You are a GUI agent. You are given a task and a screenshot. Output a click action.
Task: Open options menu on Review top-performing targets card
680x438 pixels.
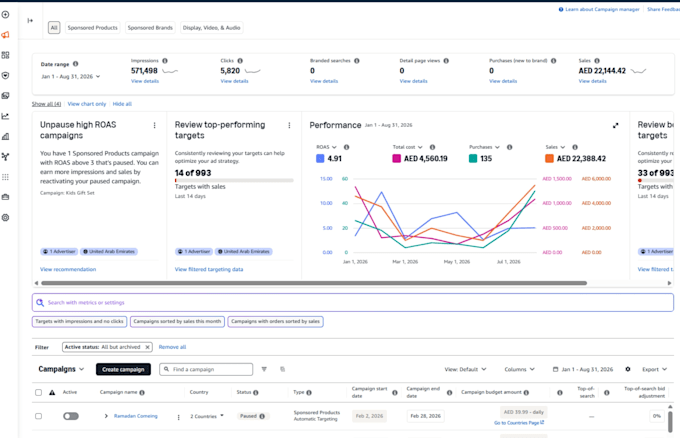289,125
